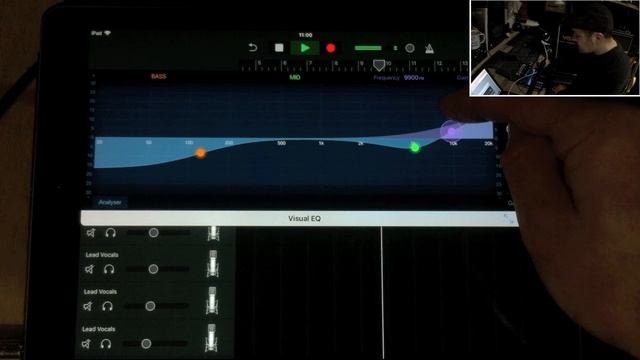Screen dimensions: 640x360
Task: Tap the round icon left of the metronome
Action: coord(410,48)
